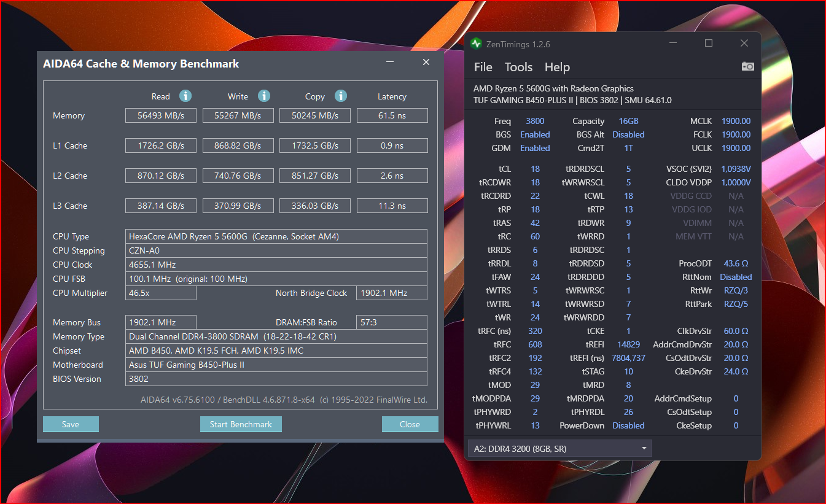Click the RttWr value RZQ/3
The width and height of the screenshot is (826, 504).
pyautogui.click(x=736, y=290)
